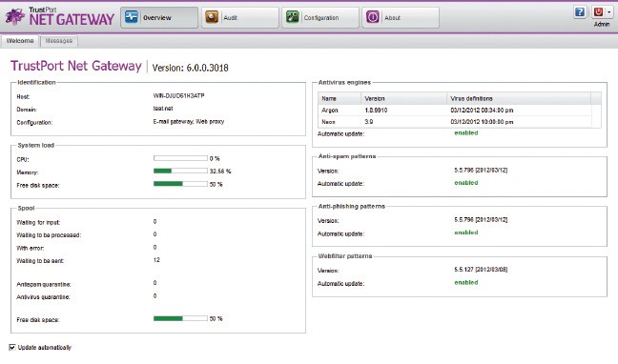Screen dimensions: 618x364
Task: Sort engines by Name column header
Action: tap(340, 98)
